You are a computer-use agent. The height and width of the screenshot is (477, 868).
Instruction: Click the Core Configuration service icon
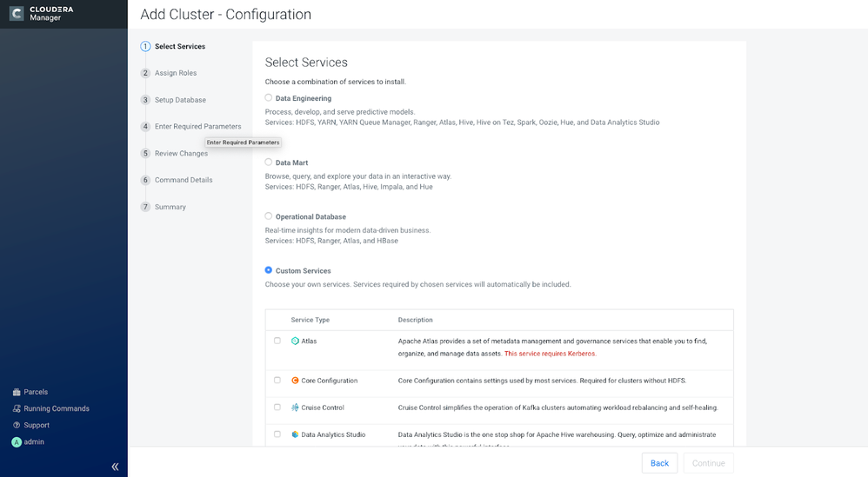(295, 381)
